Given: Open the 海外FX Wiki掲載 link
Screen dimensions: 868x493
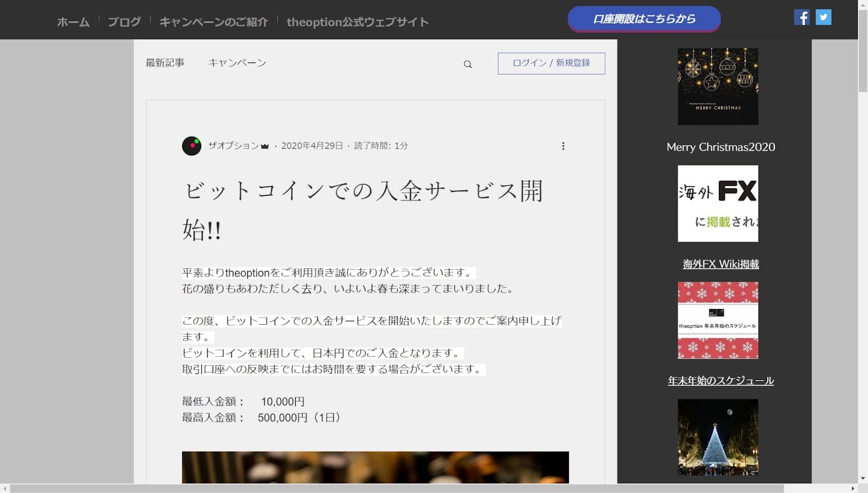Looking at the screenshot, I should click(721, 264).
